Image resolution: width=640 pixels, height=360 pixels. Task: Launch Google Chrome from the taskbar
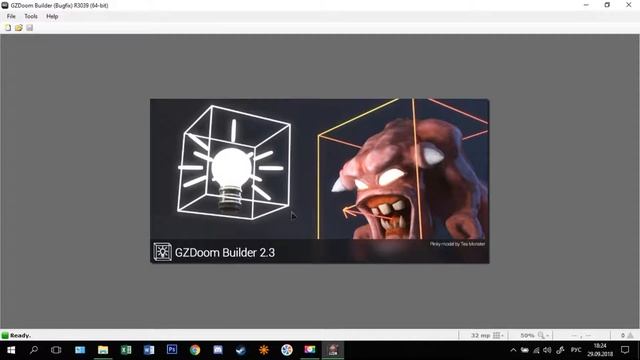tap(195, 350)
